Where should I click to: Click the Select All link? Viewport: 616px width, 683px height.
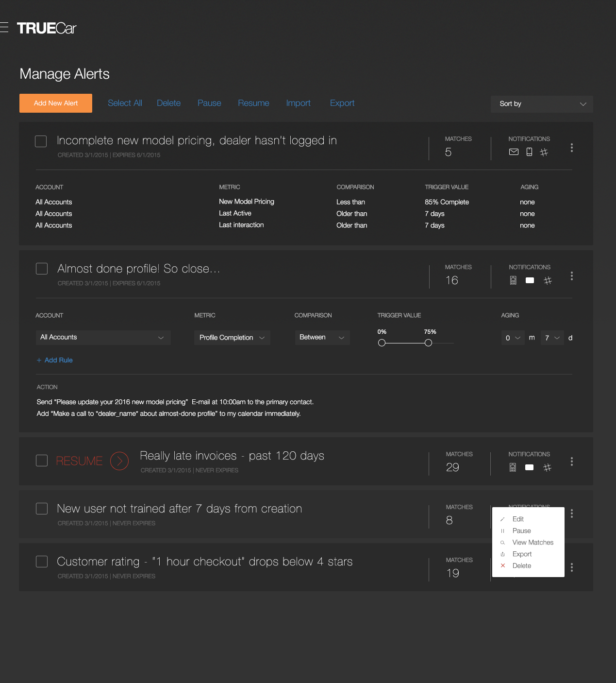(125, 103)
